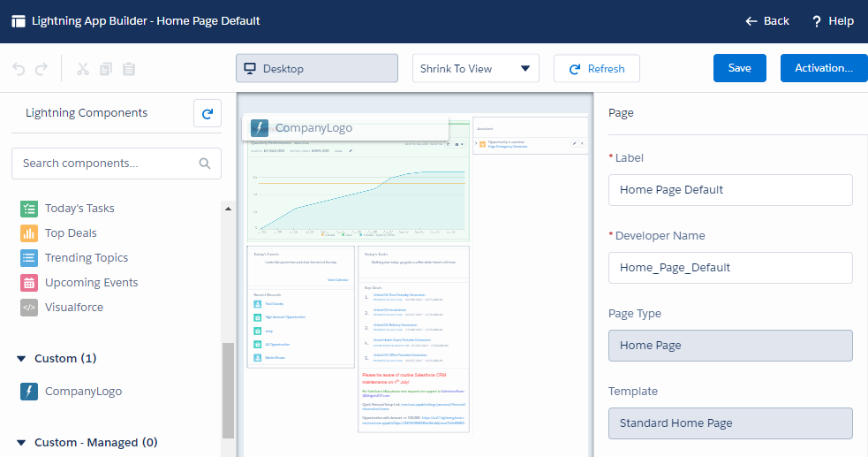Click the components list scrollbar up arrow
The image size is (868, 457).
[228, 209]
